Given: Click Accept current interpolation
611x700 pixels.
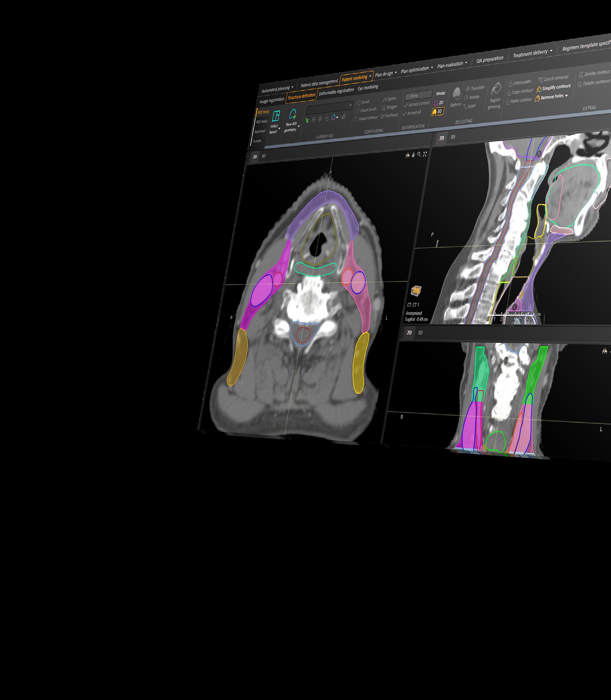Looking at the screenshot, I should [x=417, y=104].
